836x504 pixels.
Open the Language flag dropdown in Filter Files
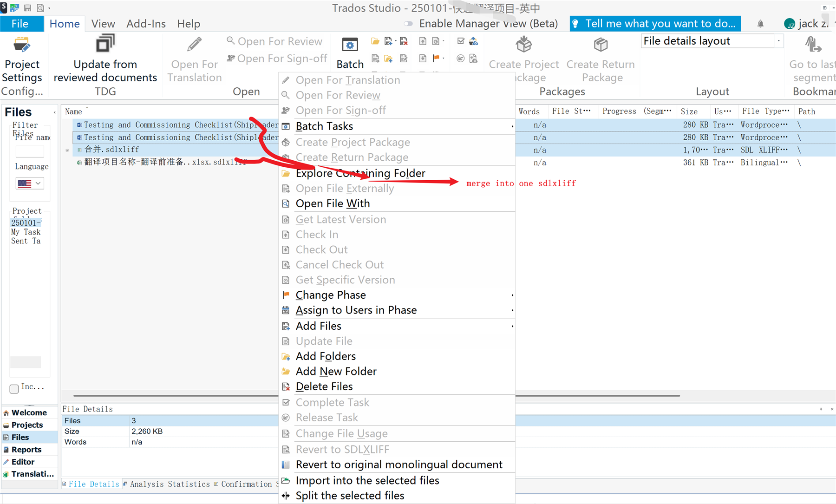tap(29, 183)
